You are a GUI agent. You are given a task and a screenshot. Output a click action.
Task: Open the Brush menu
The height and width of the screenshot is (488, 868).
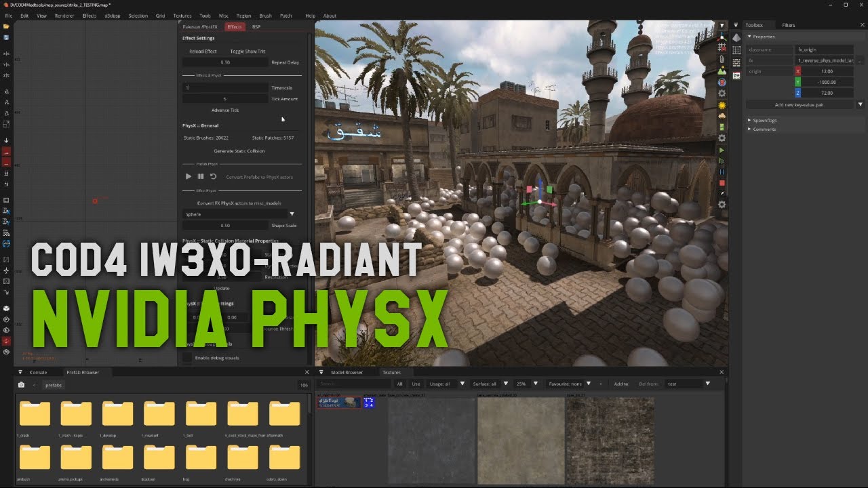pos(265,16)
